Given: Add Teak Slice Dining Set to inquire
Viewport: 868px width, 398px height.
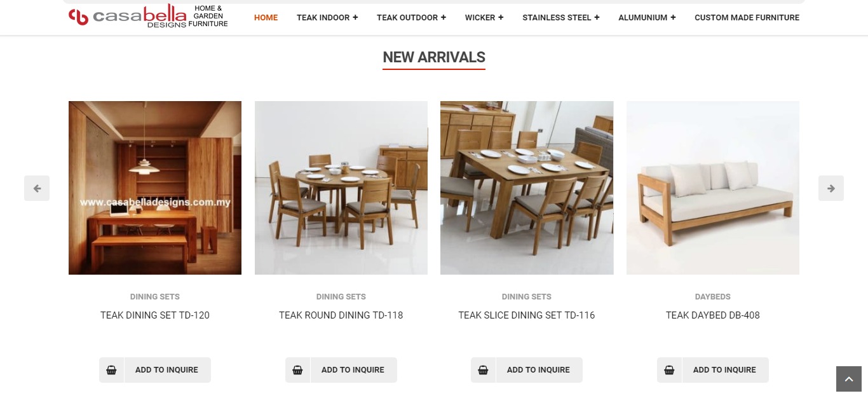Looking at the screenshot, I should coord(538,370).
